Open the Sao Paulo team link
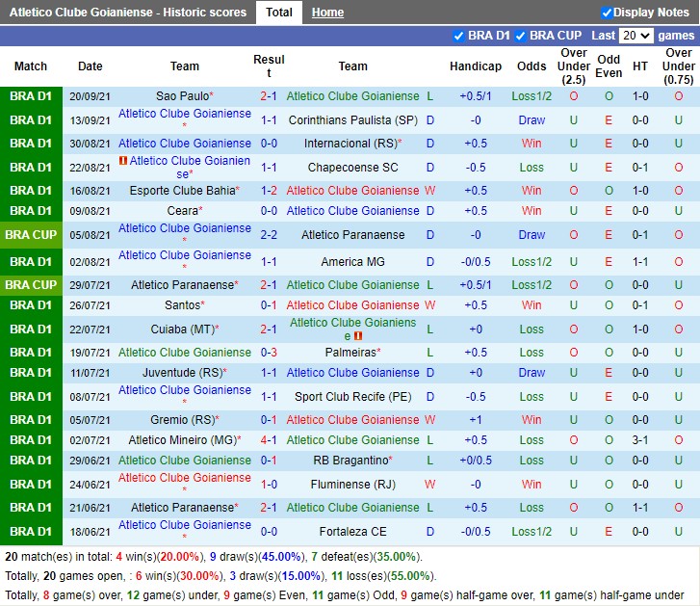700x606 pixels. tap(182, 96)
